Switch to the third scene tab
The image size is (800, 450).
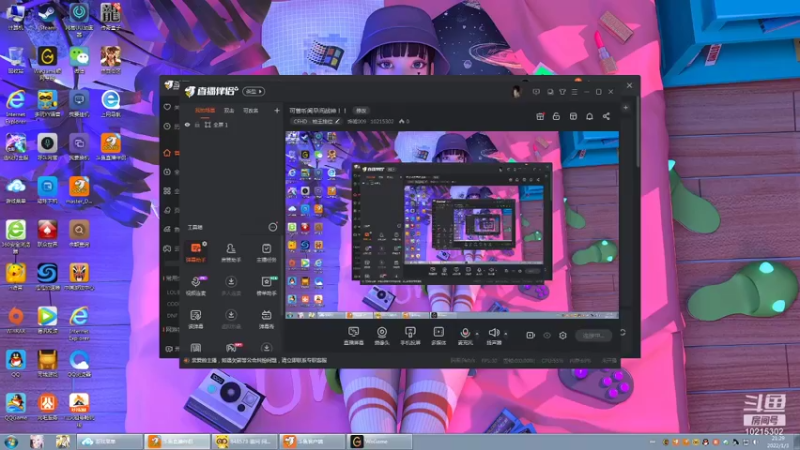[x=251, y=110]
